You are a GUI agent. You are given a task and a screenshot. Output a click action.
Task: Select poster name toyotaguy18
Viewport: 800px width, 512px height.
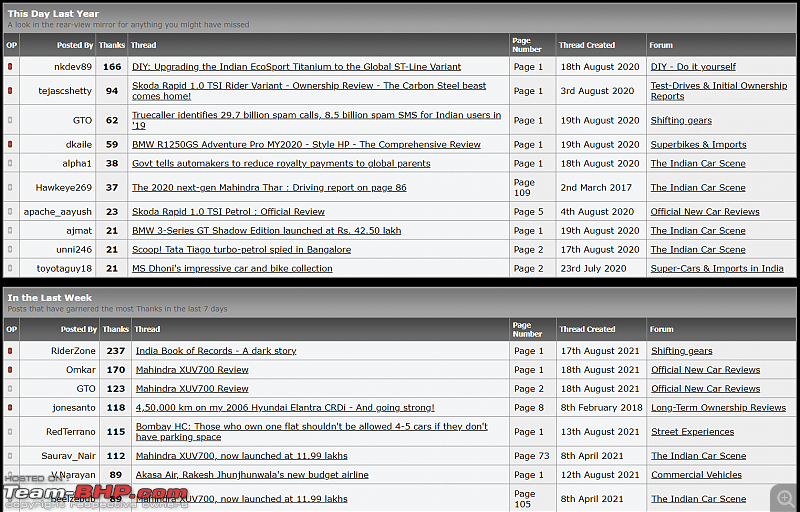coord(64,268)
